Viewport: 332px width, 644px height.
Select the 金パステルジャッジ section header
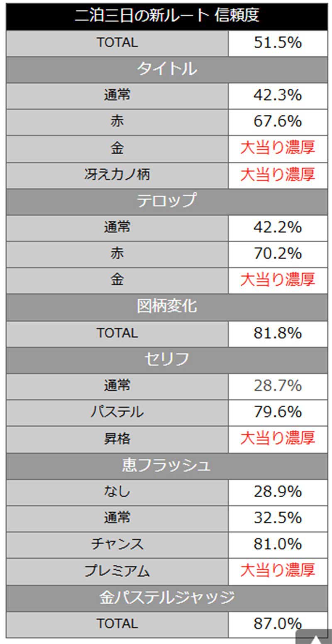click(166, 598)
